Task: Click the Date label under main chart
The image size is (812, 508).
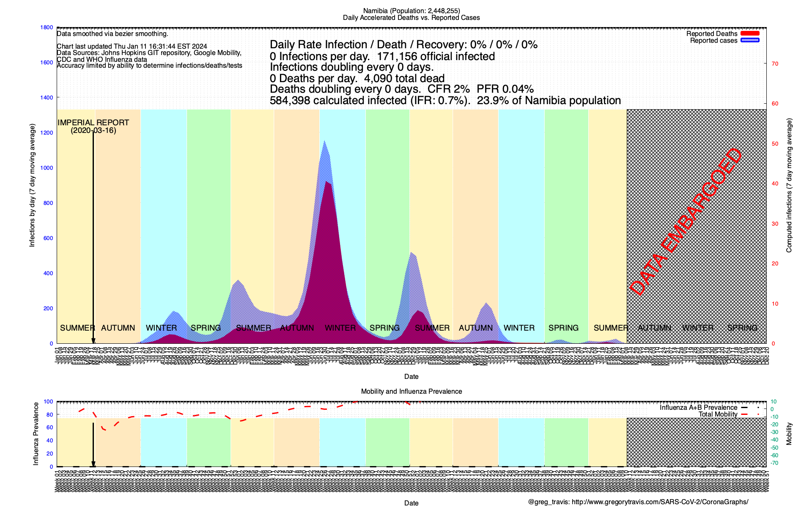Action: click(x=411, y=376)
